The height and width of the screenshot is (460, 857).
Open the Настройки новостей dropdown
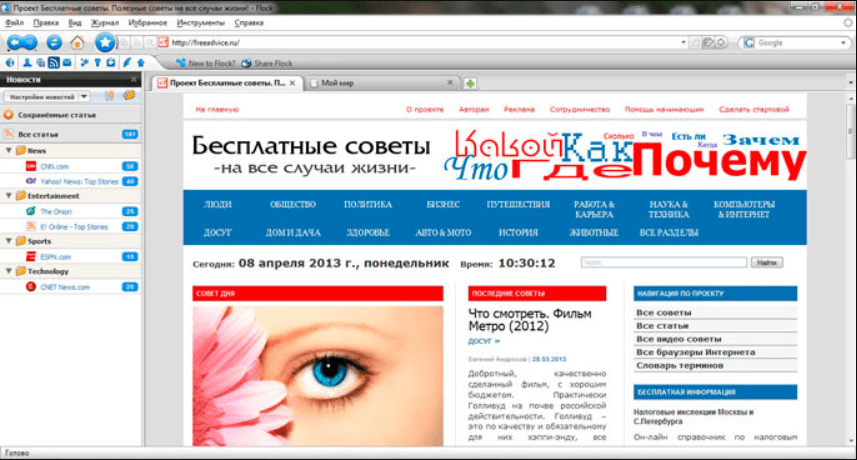(x=47, y=97)
